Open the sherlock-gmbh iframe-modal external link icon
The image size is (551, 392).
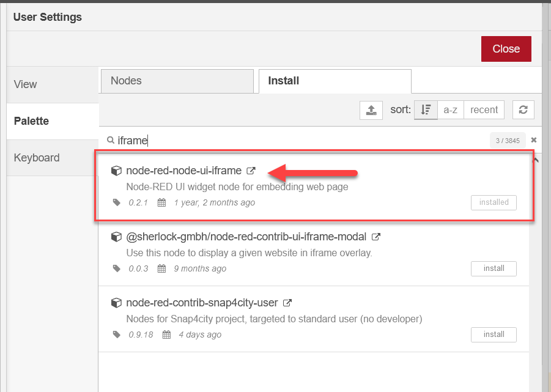point(375,237)
